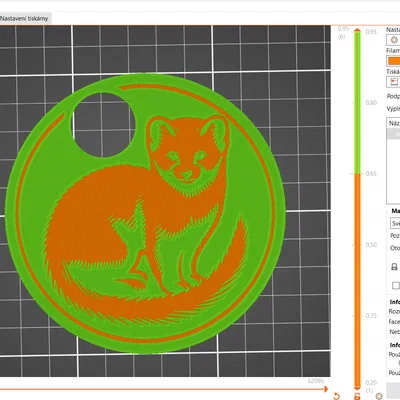The image size is (400, 400).
Task: Click the printer preset icon
Action: click(394, 82)
